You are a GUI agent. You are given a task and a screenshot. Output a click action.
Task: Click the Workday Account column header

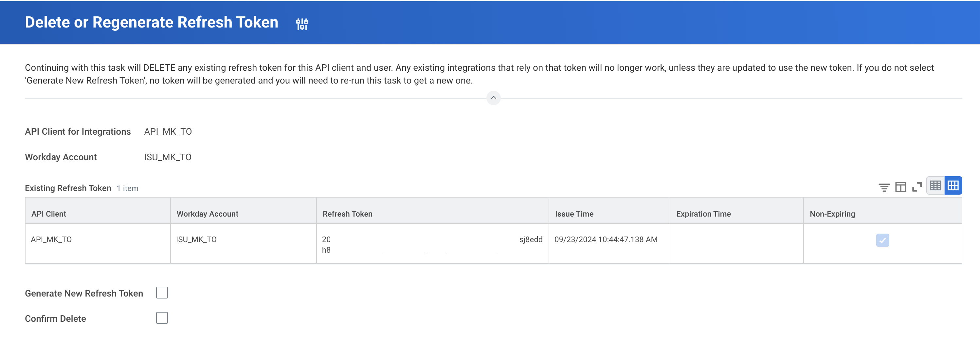[x=207, y=214]
